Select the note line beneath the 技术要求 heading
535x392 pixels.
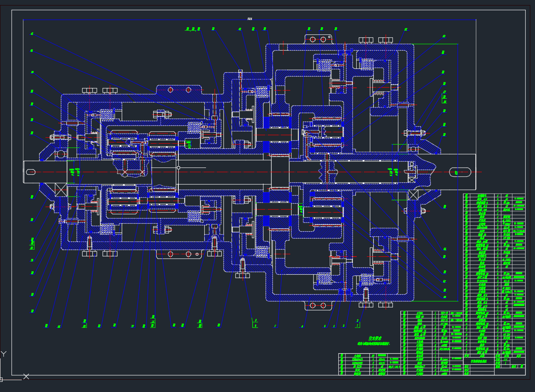pos(374,343)
